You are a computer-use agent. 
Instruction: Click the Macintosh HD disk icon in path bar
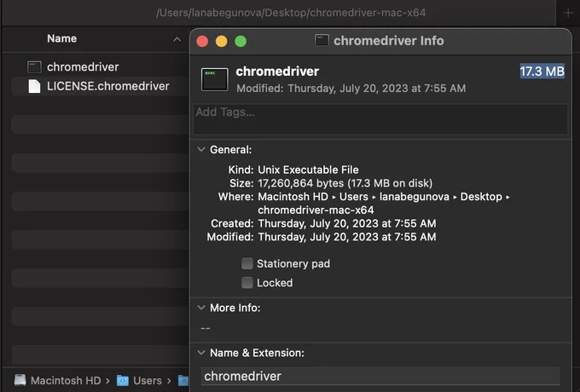[20, 380]
